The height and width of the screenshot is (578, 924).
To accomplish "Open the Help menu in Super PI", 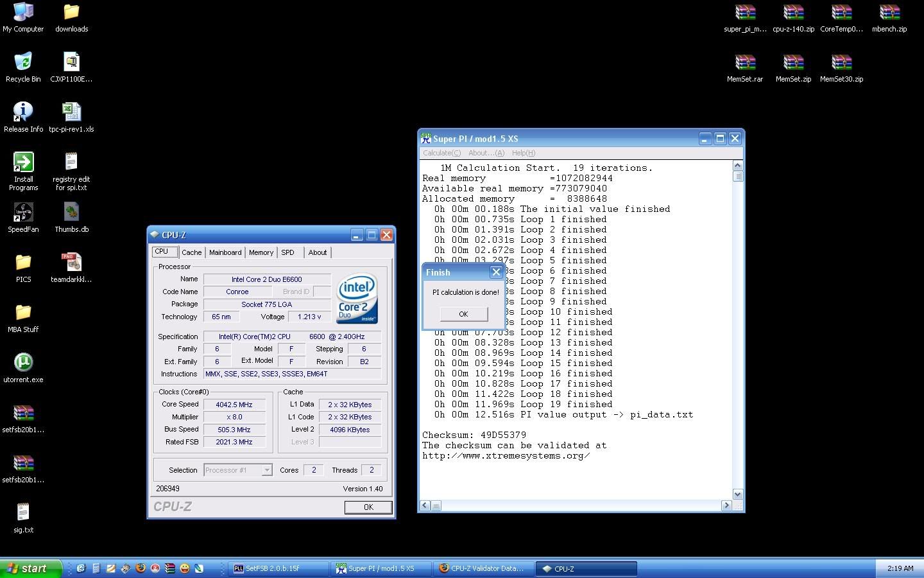I will pyautogui.click(x=523, y=153).
